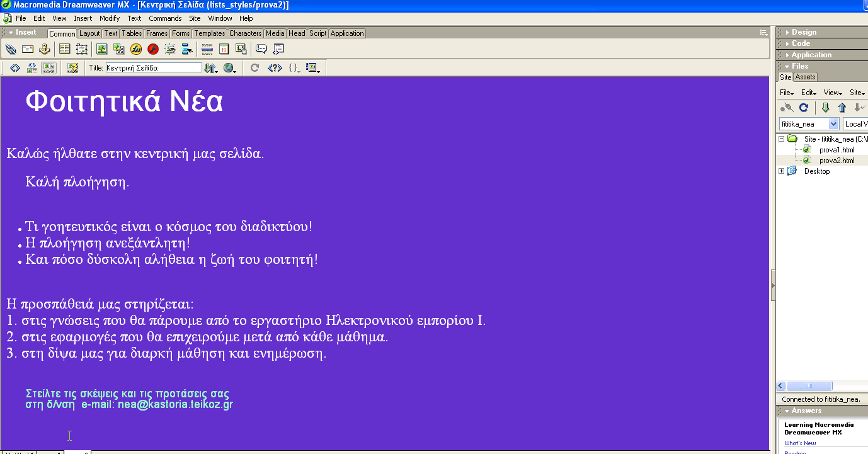
Task: Click Refresh Design View icon
Action: coord(254,67)
